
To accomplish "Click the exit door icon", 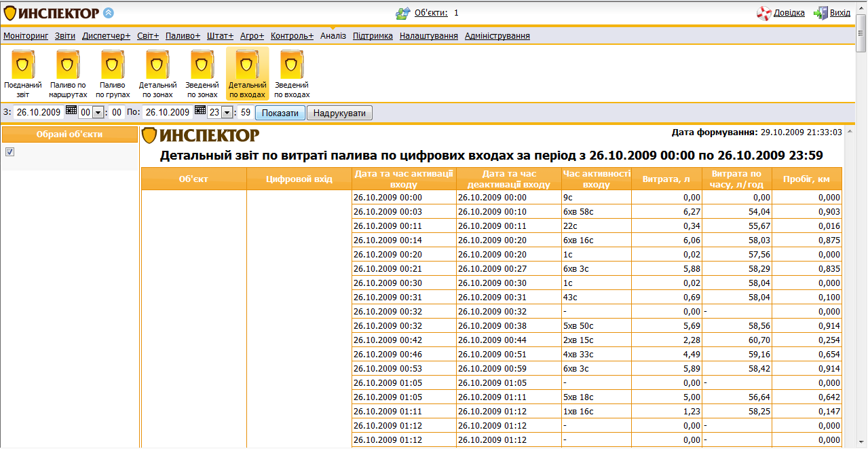I will pyautogui.click(x=820, y=13).
